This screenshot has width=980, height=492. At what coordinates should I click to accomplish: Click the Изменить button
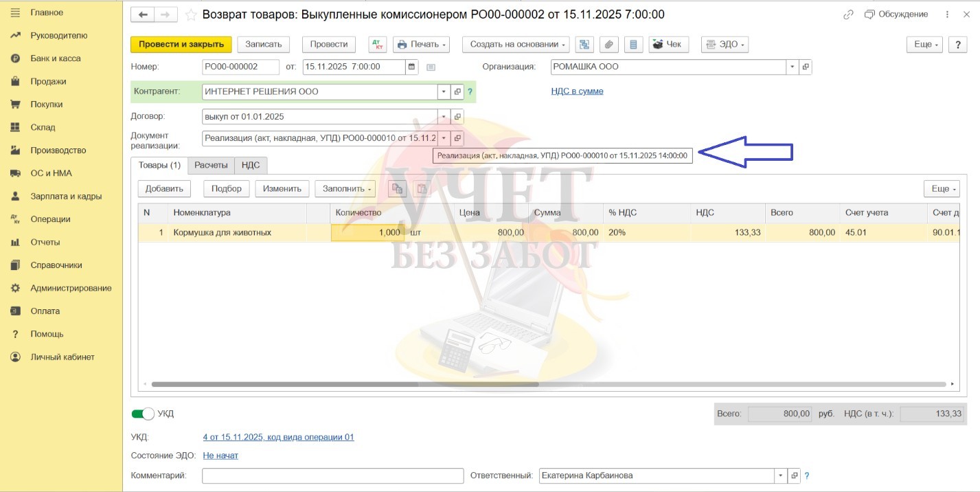[x=282, y=188]
